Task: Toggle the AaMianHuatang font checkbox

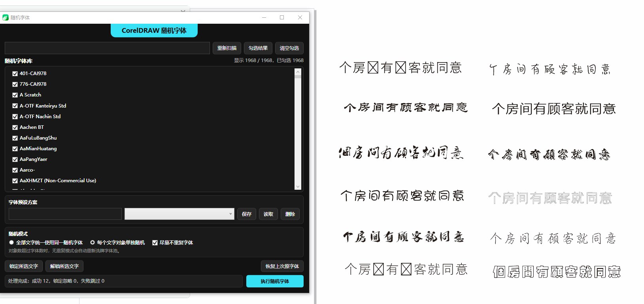Action: tap(15, 149)
